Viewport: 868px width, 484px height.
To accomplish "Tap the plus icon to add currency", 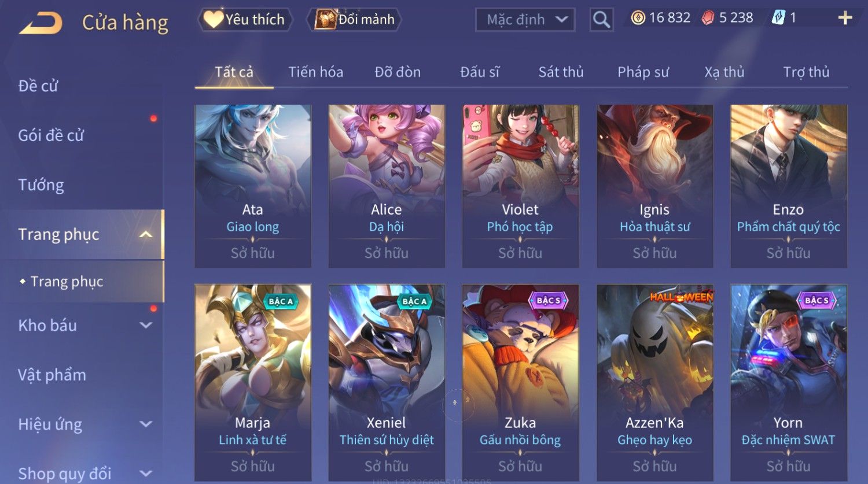I will pos(845,18).
